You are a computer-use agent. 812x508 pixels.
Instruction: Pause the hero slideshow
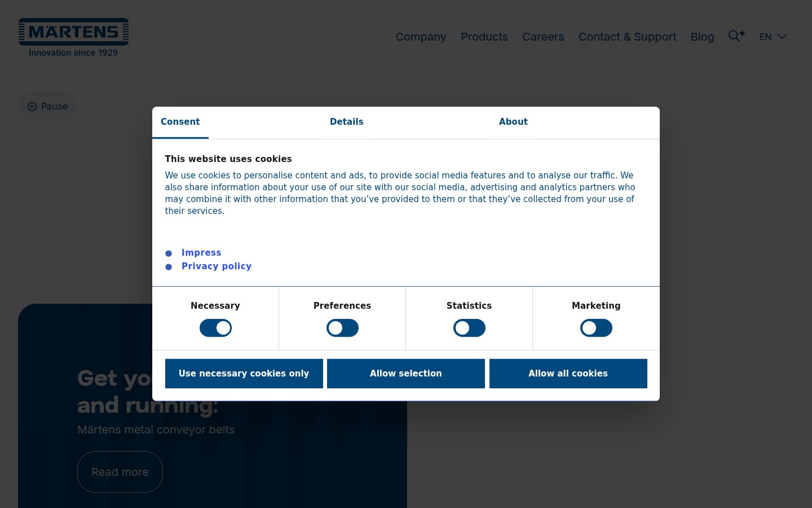click(x=47, y=106)
